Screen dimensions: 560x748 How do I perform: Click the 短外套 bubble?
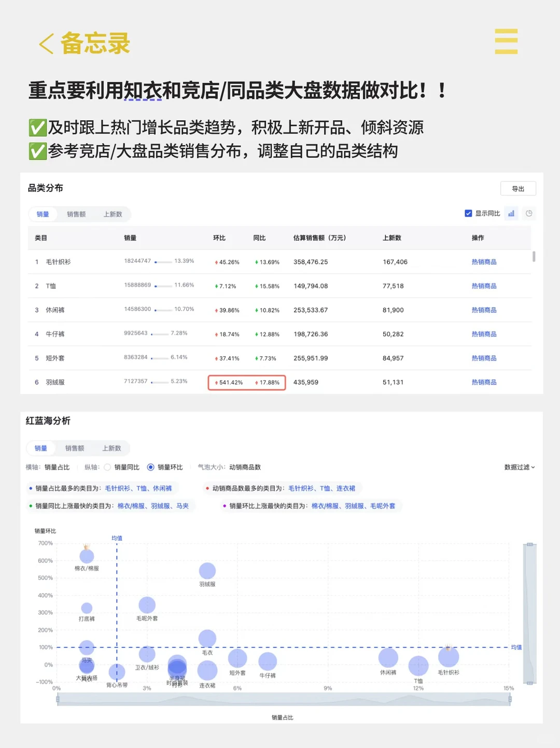coord(237,658)
